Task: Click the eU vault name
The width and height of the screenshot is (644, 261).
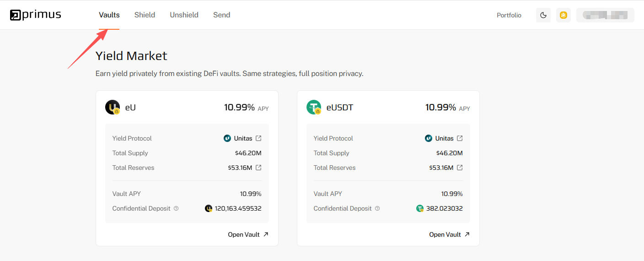Action: [130, 108]
